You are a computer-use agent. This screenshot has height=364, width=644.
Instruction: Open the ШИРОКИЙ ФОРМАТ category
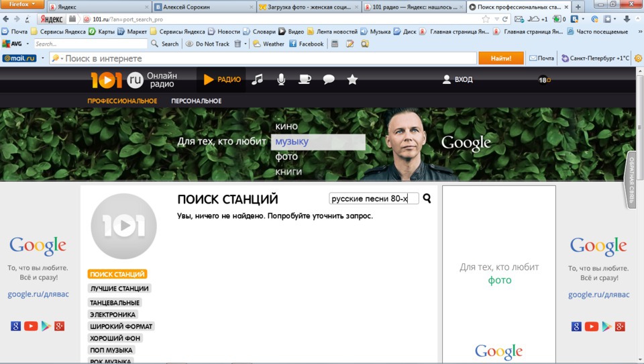point(121,326)
